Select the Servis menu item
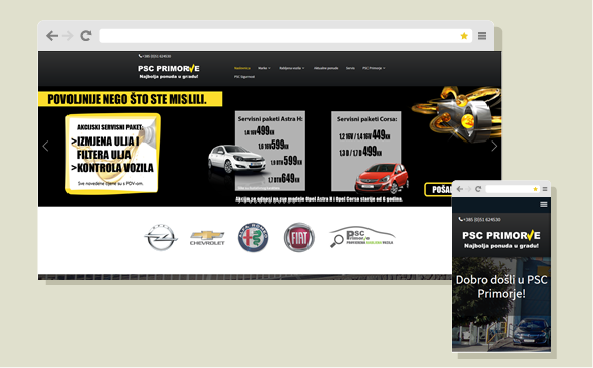 [350, 68]
